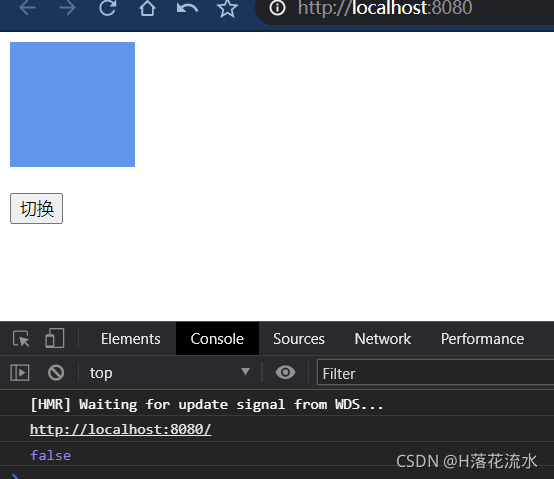Create live expression with eye icon

coord(285,372)
